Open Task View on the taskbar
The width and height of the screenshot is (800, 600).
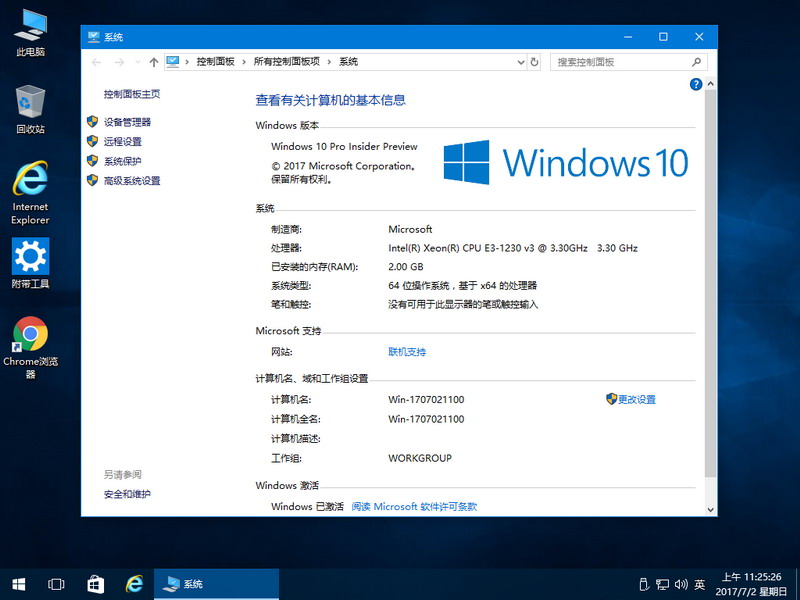pos(56,584)
